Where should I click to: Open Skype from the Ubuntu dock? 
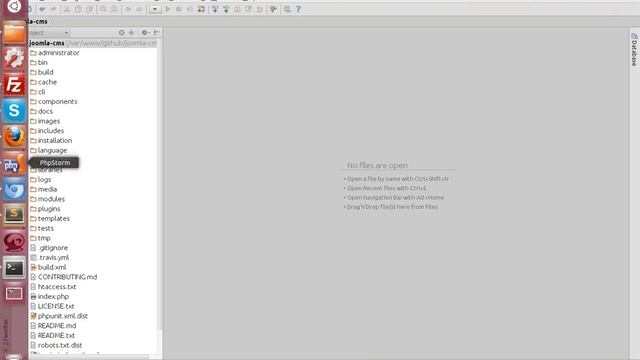14,111
